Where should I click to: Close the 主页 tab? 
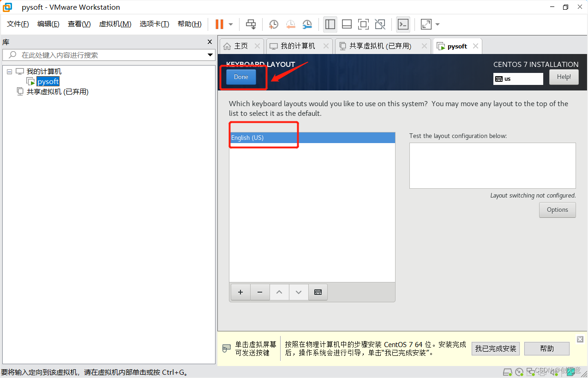258,46
